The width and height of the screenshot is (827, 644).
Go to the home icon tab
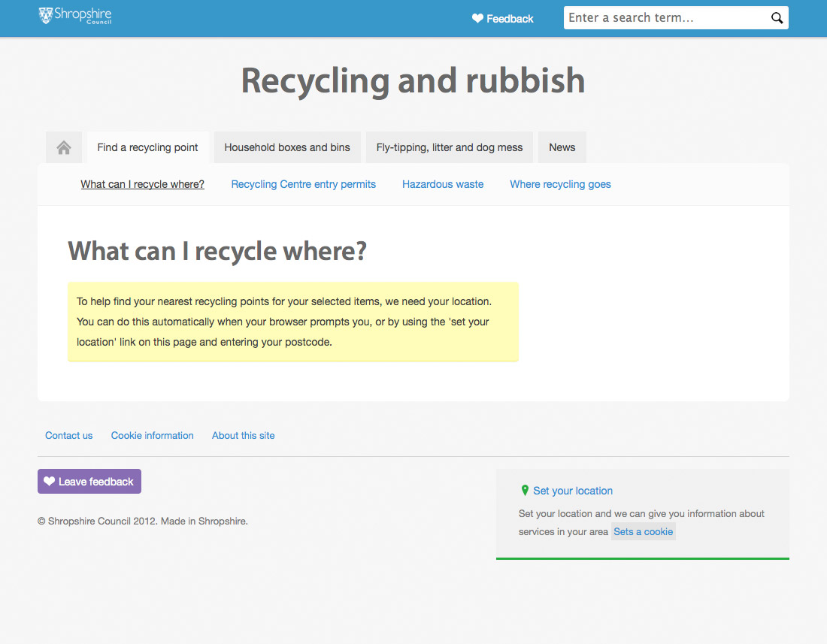64,147
